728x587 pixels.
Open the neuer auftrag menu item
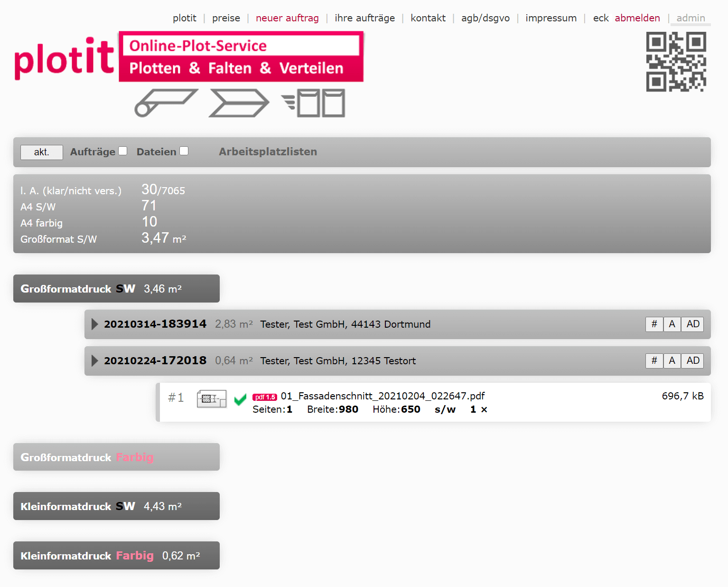coord(287,18)
